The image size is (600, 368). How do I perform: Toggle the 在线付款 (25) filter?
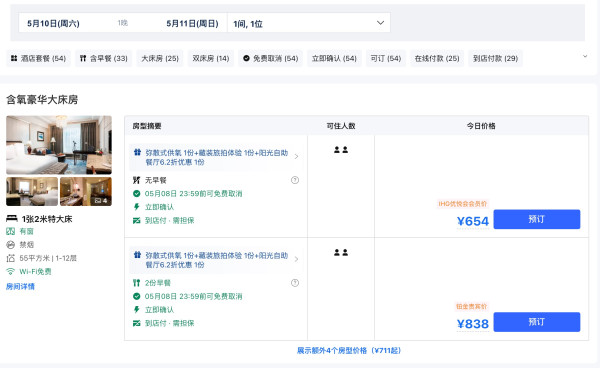pos(437,59)
